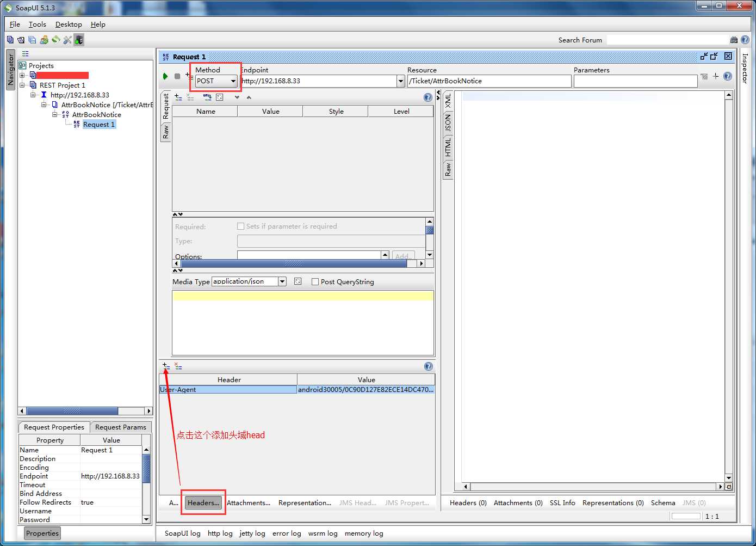Click the add parameter plus near Parameters field
756x546 pixels.
pos(716,76)
